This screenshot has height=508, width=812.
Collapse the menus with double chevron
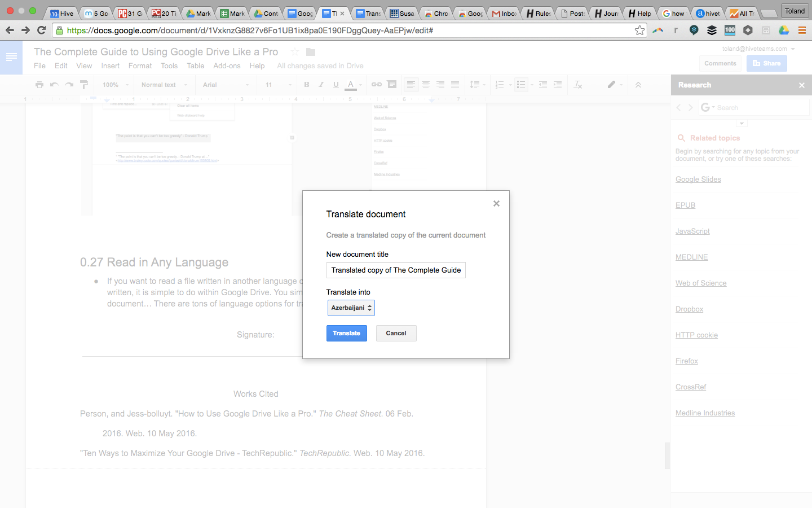[x=638, y=85]
